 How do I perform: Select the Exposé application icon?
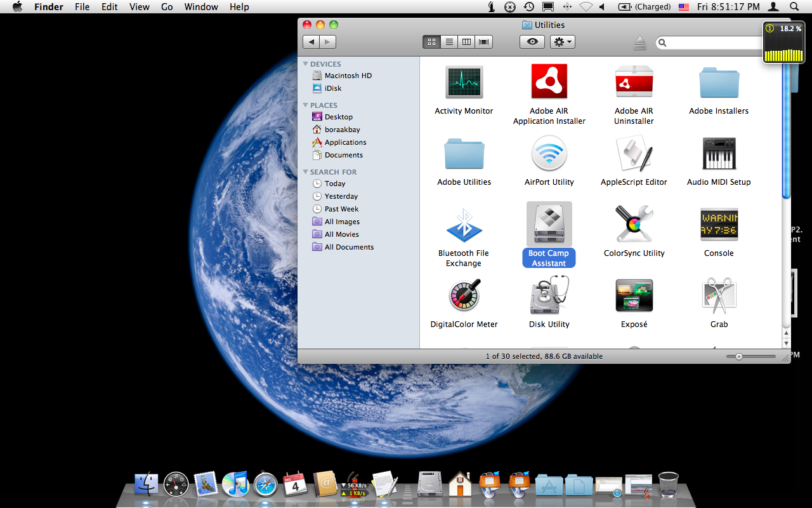pos(634,295)
